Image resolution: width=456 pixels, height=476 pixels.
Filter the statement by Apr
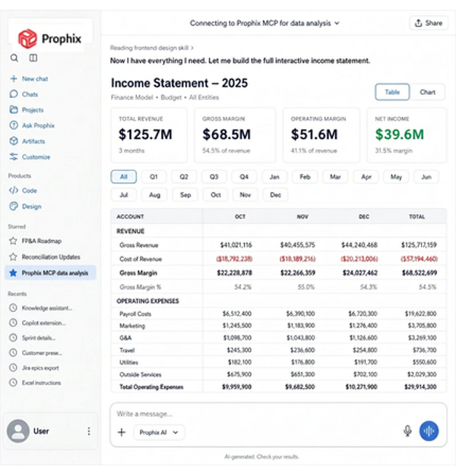366,177
